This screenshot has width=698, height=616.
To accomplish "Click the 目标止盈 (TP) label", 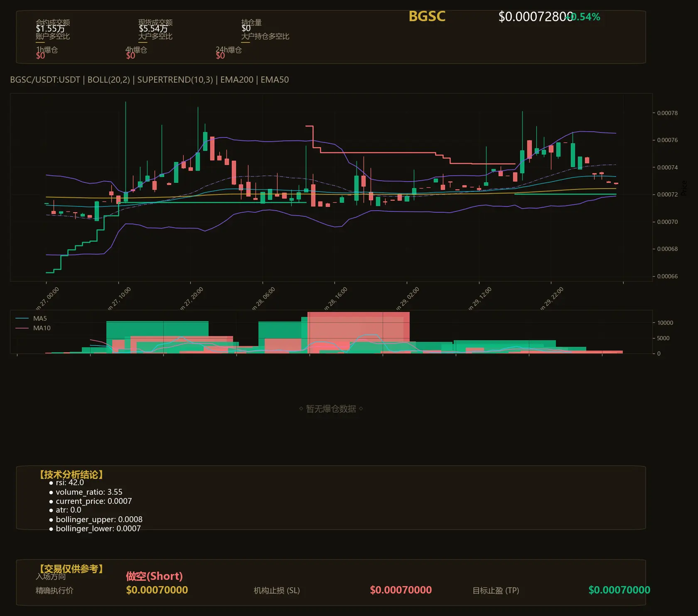I will pos(496,590).
